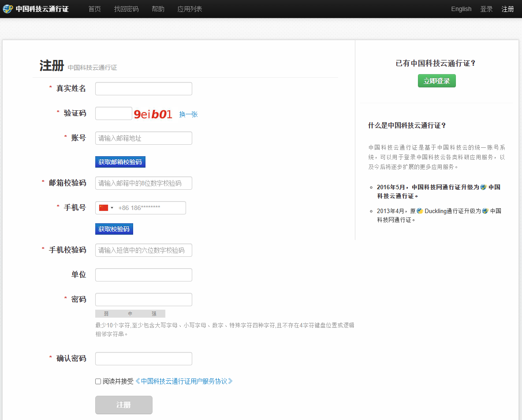Click 换一张 to refresh the captcha
Viewport: 522px width, 420px height.
(188, 114)
